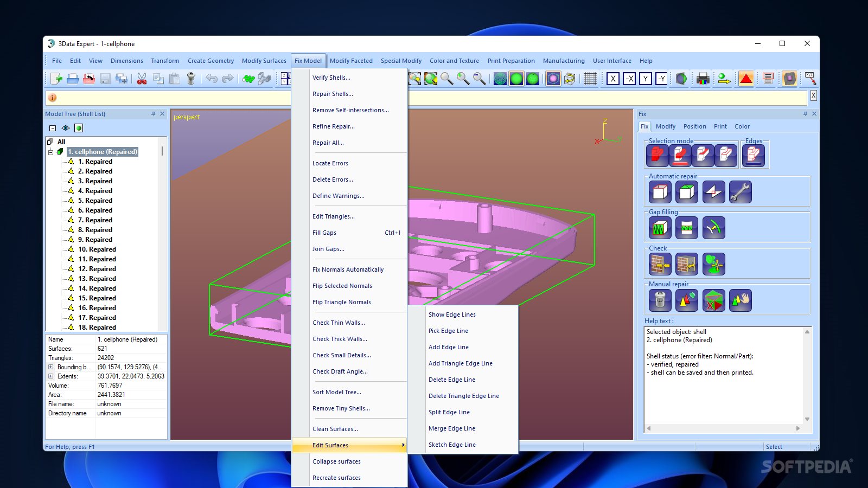Switch to the Position tab
The height and width of the screenshot is (488, 868).
pos(695,126)
